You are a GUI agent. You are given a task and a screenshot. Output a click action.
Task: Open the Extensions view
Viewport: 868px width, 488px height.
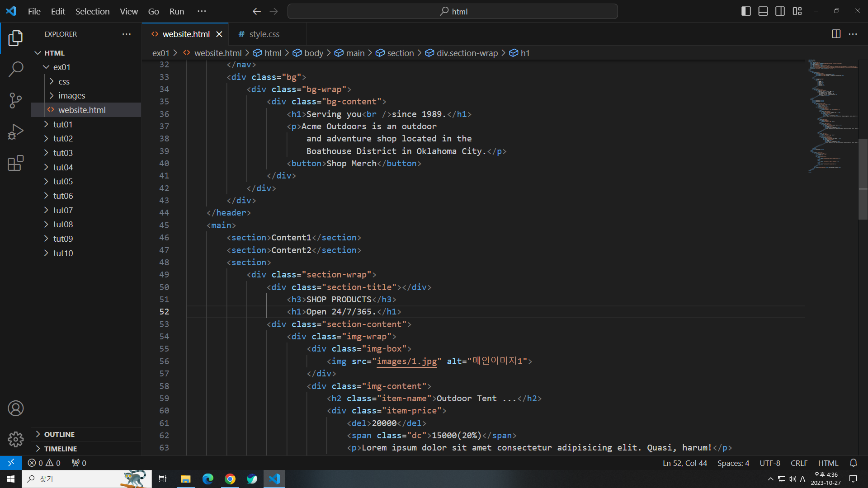click(x=15, y=163)
